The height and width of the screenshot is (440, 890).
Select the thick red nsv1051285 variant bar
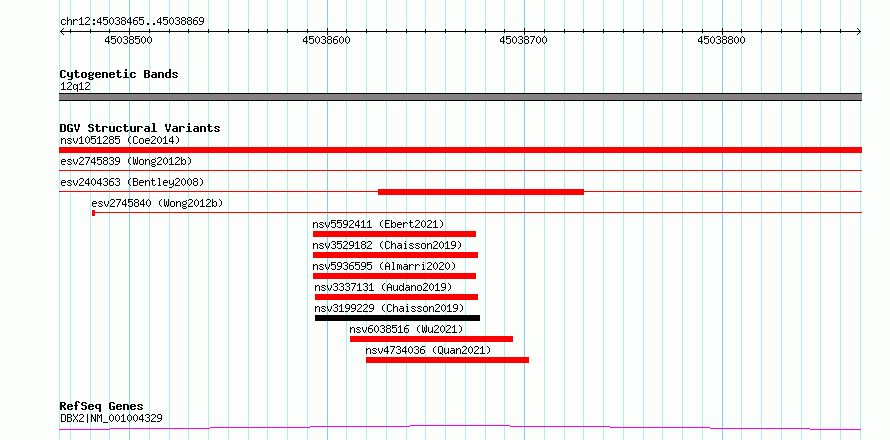[x=460, y=150]
